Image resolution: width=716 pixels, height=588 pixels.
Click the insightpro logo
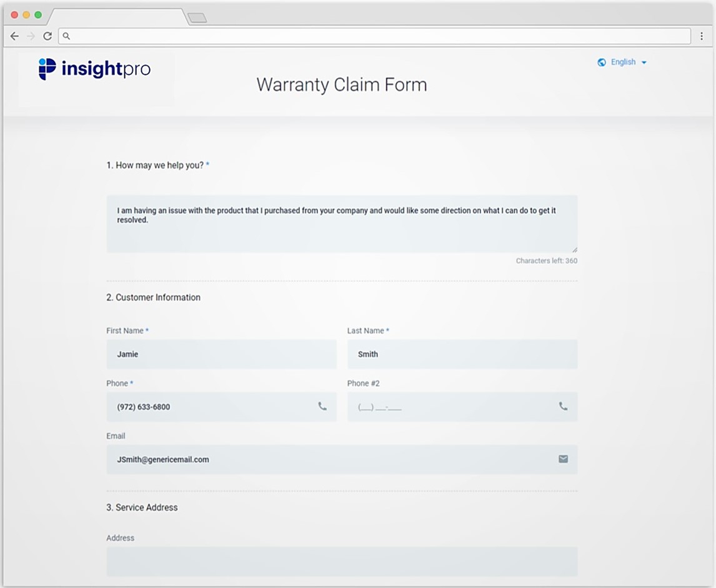tap(94, 69)
